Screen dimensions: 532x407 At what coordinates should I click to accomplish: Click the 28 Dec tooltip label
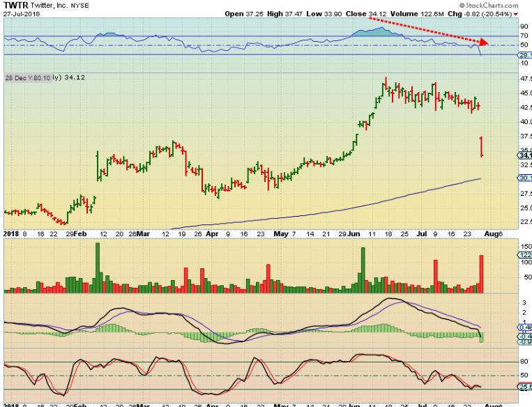[24, 77]
